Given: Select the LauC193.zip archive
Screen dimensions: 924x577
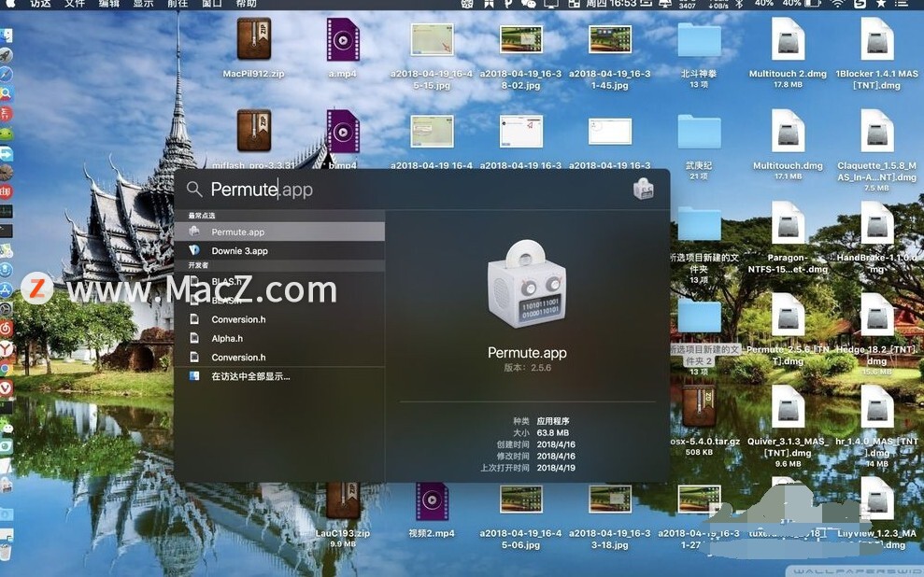Looking at the screenshot, I should click(342, 501).
